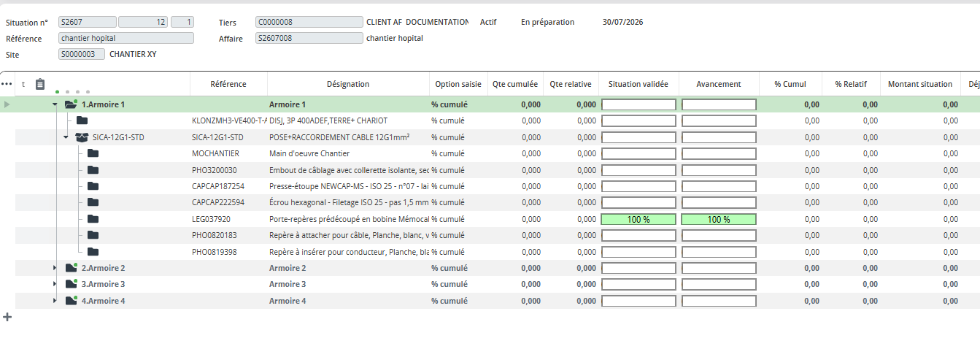980x349 pixels.
Task: Expand the 3.Armoire 3 node
Action: [x=55, y=284]
